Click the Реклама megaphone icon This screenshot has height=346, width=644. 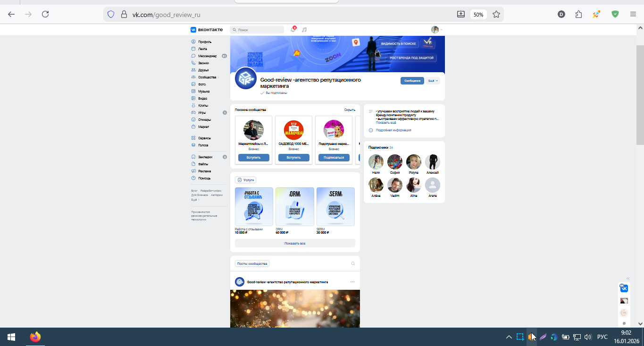click(193, 171)
